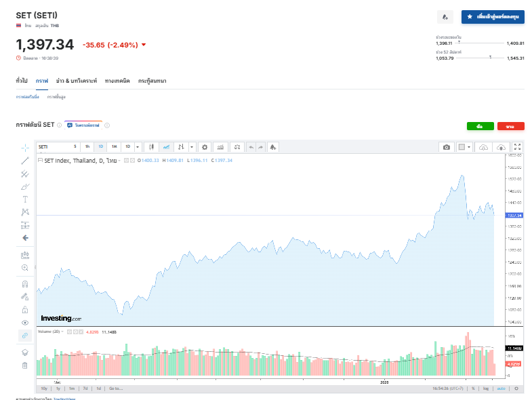The image size is (532, 400).
Task: Click the green buy button
Action: tap(480, 126)
